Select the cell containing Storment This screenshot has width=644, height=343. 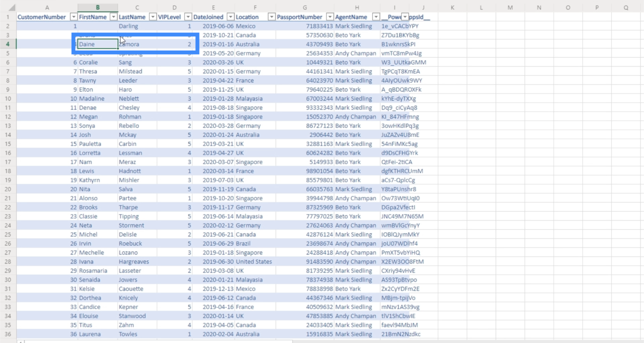click(137, 226)
